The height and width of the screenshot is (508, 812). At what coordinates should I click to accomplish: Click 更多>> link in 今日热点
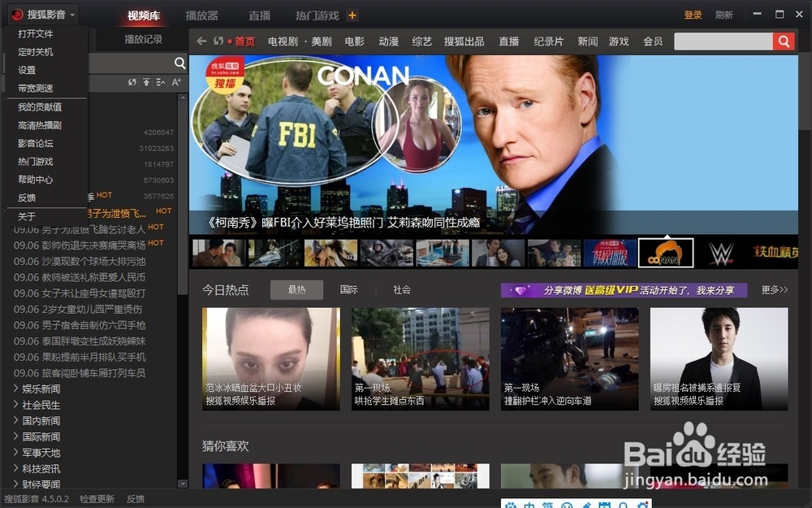774,290
